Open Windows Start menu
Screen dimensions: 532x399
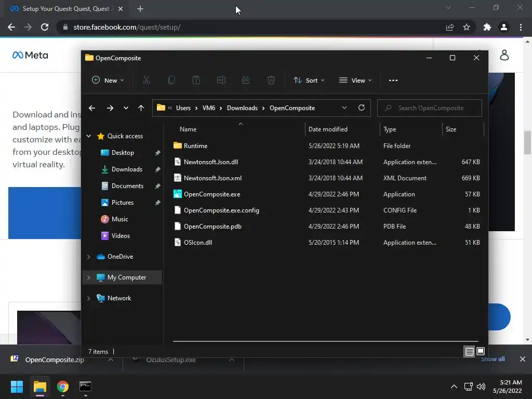pos(17,387)
